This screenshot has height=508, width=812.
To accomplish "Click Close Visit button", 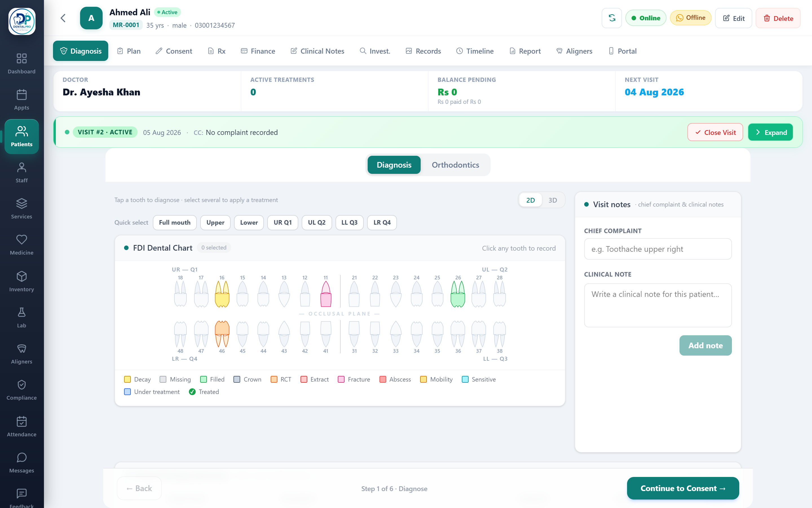I will [x=715, y=132].
